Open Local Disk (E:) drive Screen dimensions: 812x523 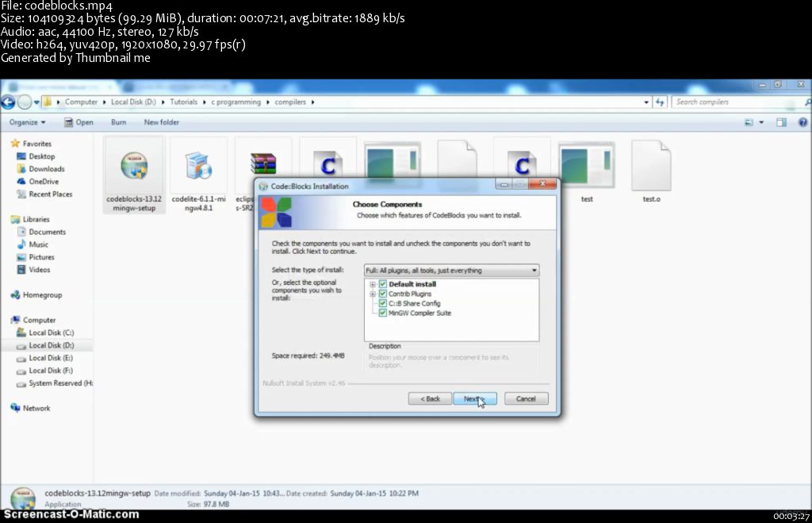[45, 358]
